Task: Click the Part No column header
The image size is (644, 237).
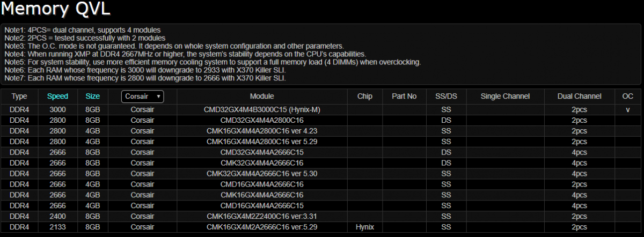Action: [404, 97]
